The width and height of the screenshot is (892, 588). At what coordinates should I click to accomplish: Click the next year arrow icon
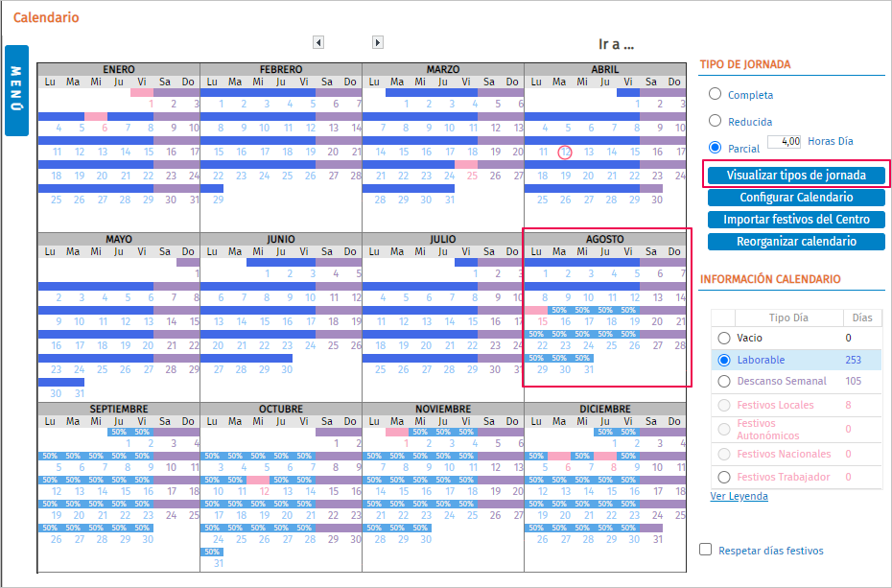(378, 42)
